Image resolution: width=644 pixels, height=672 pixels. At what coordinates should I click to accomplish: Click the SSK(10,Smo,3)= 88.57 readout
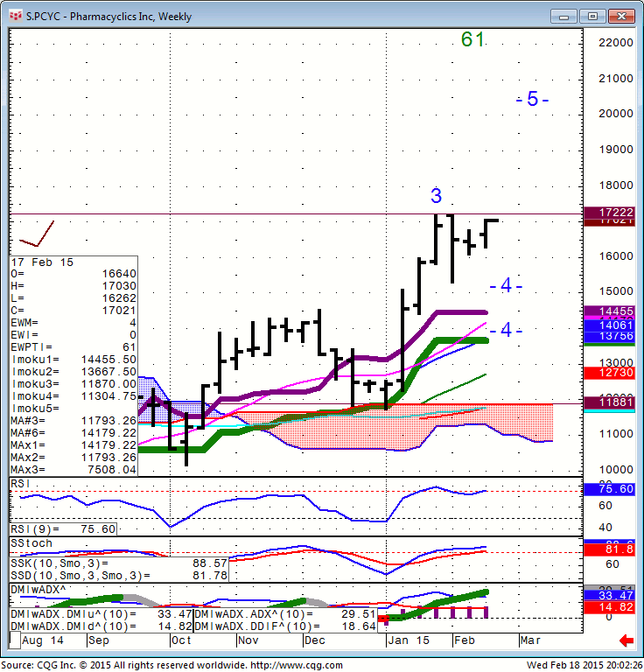coord(119,563)
